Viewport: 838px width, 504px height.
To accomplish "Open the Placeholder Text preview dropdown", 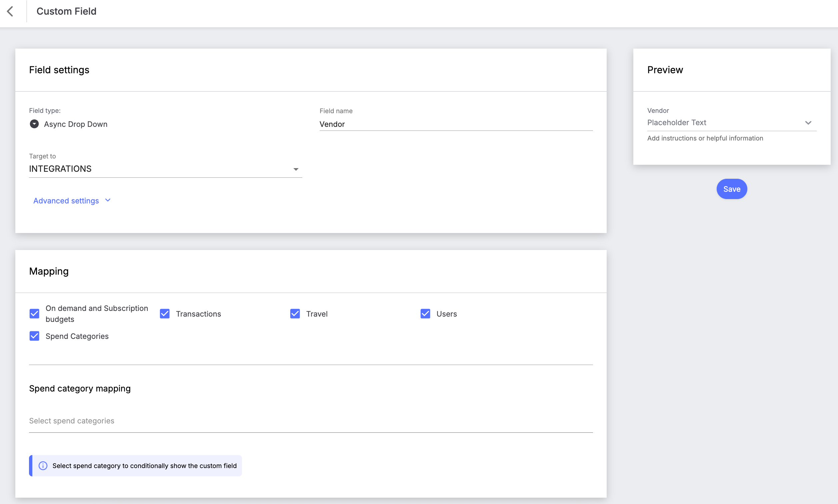I will tap(732, 123).
